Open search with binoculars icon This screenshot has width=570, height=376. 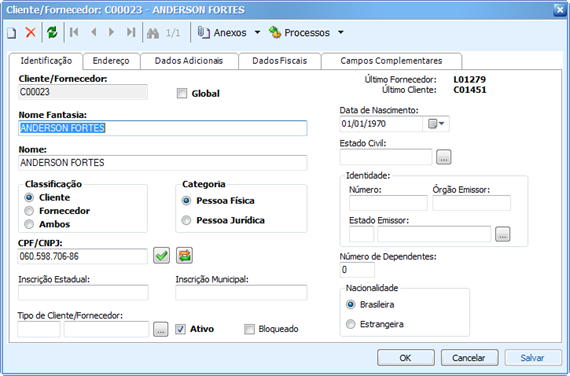click(153, 33)
